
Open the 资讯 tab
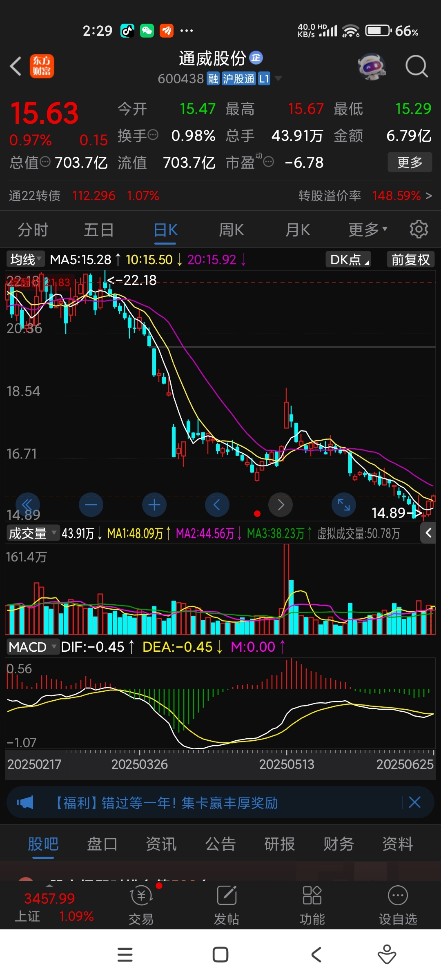pos(161,844)
